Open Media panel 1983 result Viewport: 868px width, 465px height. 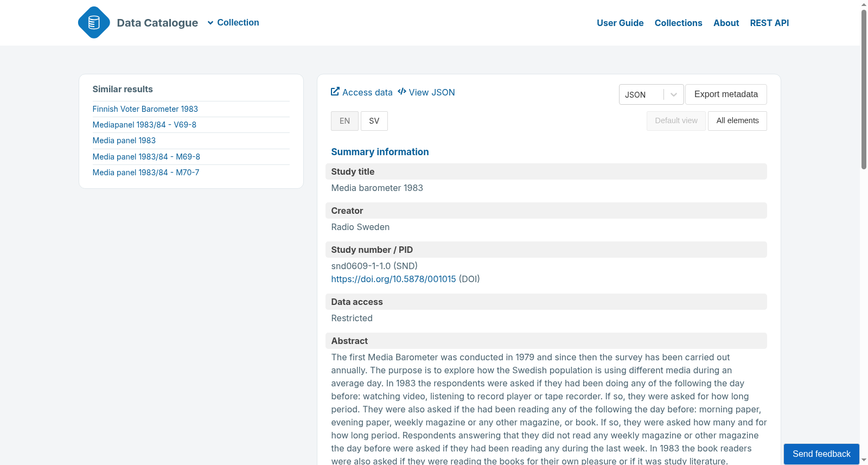pos(124,141)
